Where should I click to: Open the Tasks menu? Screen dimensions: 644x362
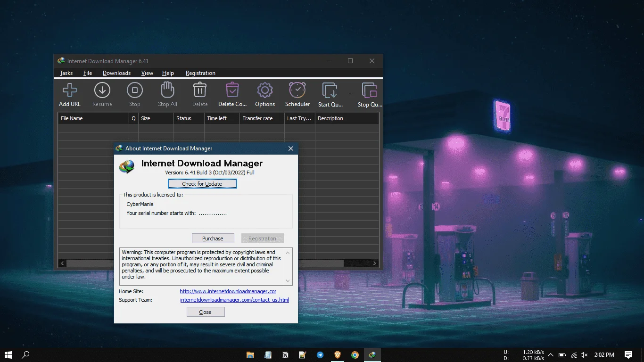coord(66,73)
